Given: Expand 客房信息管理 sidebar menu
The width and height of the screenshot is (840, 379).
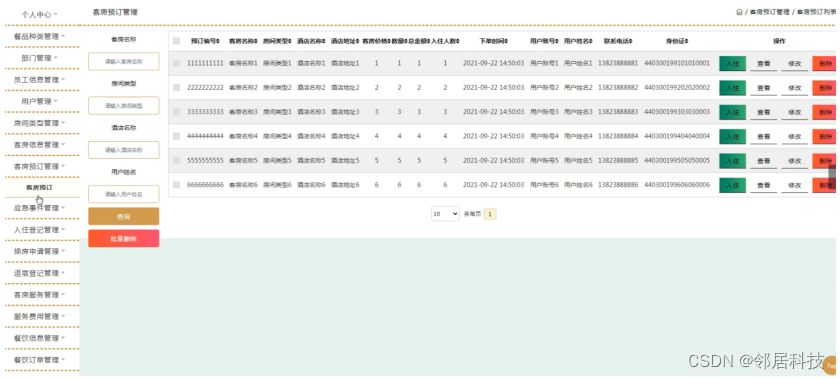Looking at the screenshot, I should (x=40, y=144).
